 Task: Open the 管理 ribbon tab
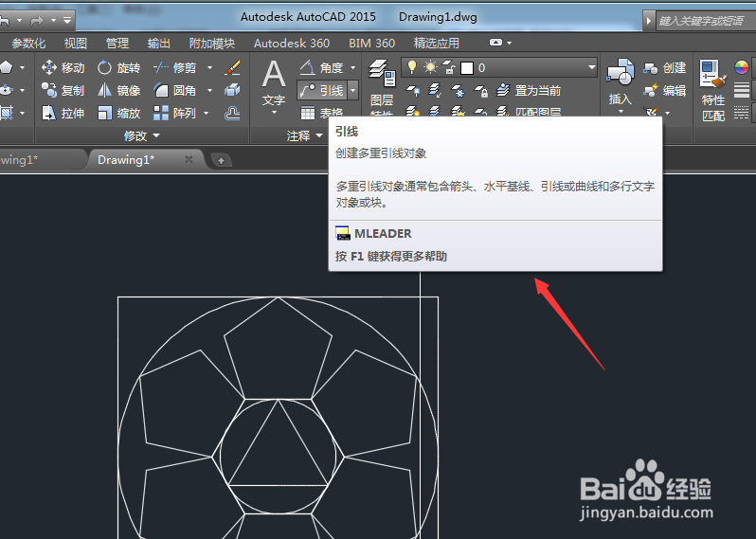tap(117, 44)
